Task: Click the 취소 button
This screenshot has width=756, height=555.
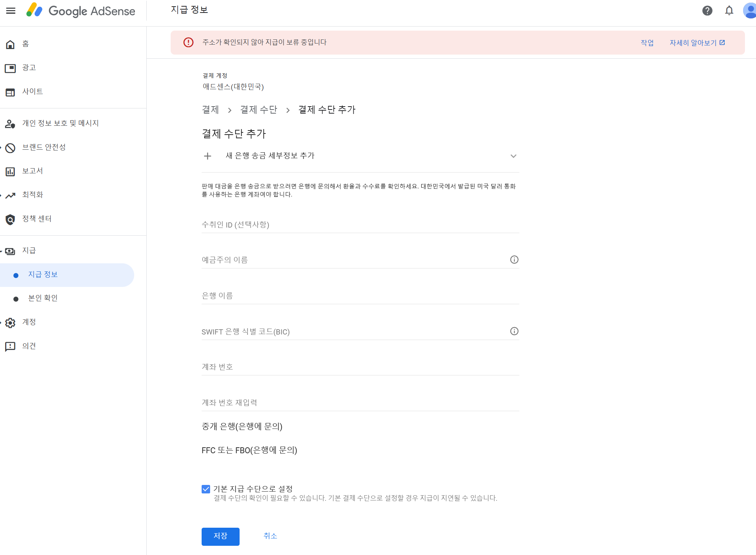Action: point(270,536)
